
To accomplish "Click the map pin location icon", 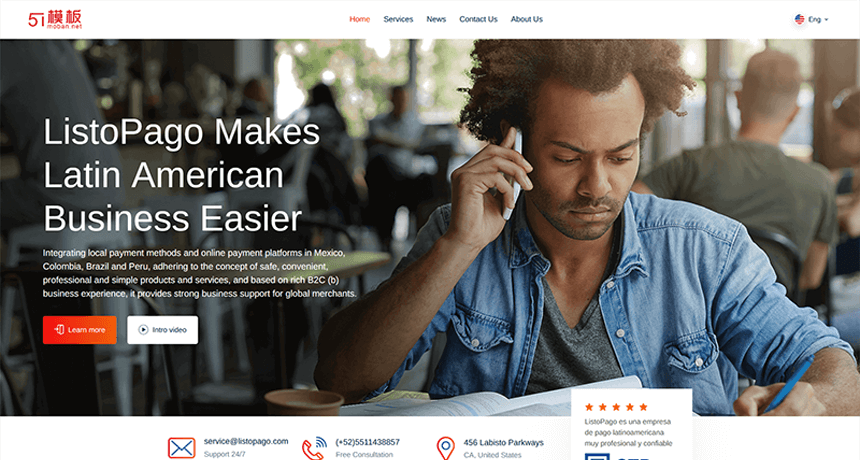I will [445, 448].
